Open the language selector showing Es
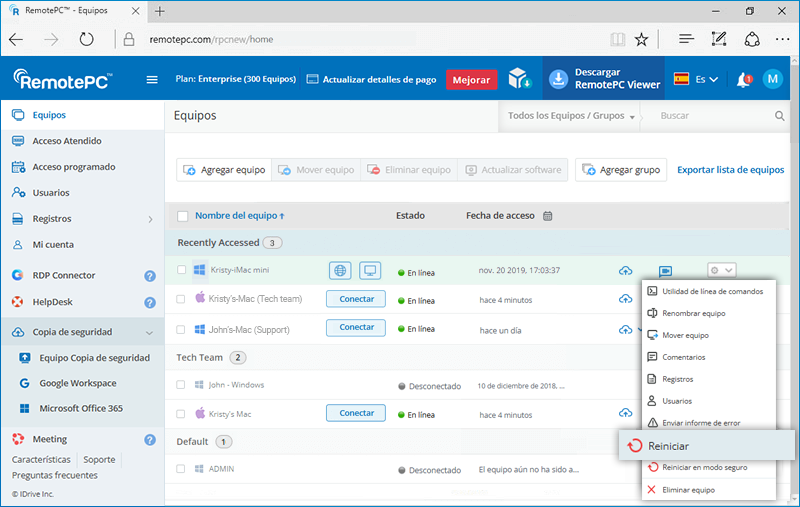Screen dimensions: 800x507 point(697,80)
